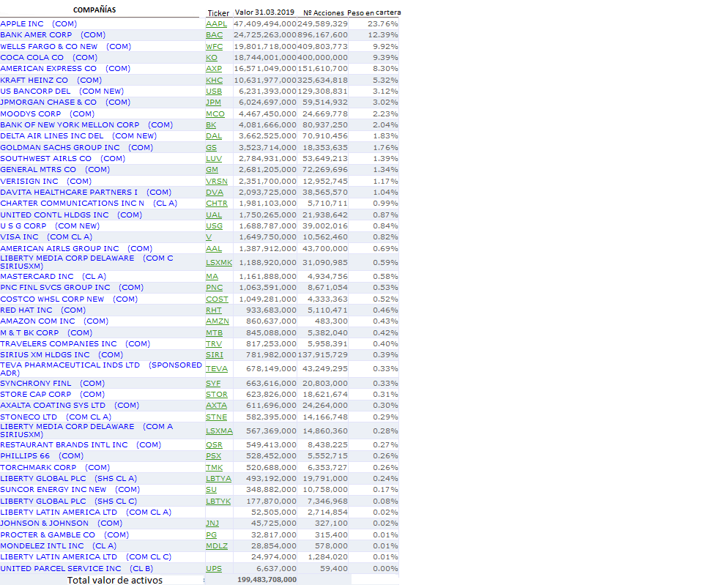This screenshot has height=585, width=728.
Task: Select the Valor 31.03.2019 column header
Action: [x=264, y=12]
